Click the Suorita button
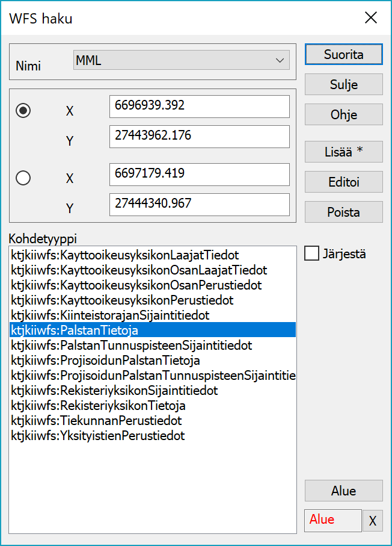The image size is (392, 546). (x=343, y=54)
